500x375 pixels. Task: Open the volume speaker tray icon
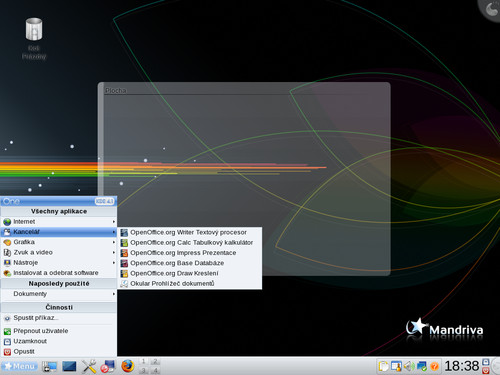[409, 366]
